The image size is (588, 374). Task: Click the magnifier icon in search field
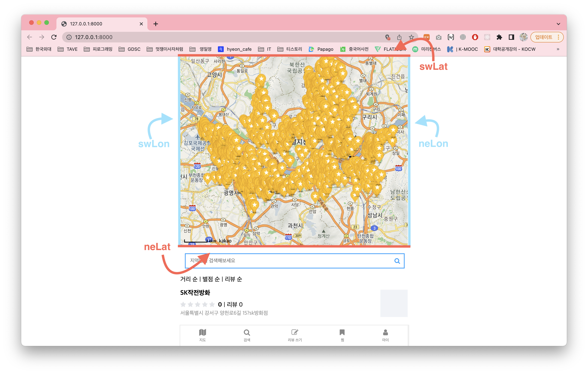pyautogui.click(x=397, y=261)
